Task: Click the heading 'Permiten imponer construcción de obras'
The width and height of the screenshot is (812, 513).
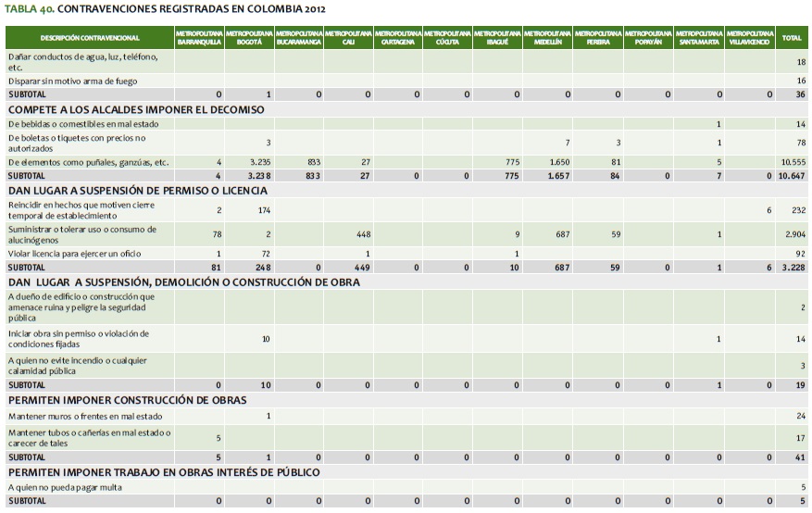Action: [127, 399]
